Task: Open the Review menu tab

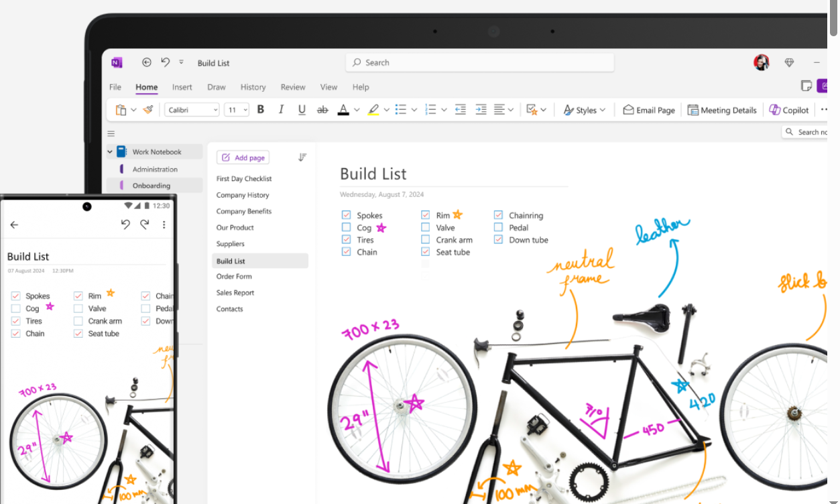Action: tap(292, 87)
